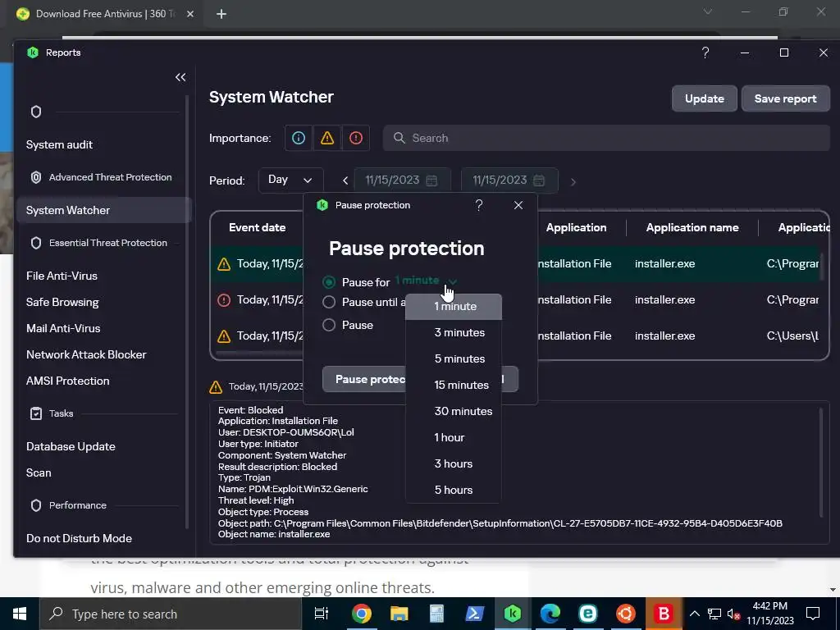Toggle the critical importance filter icon
840x630 pixels.
coord(356,138)
